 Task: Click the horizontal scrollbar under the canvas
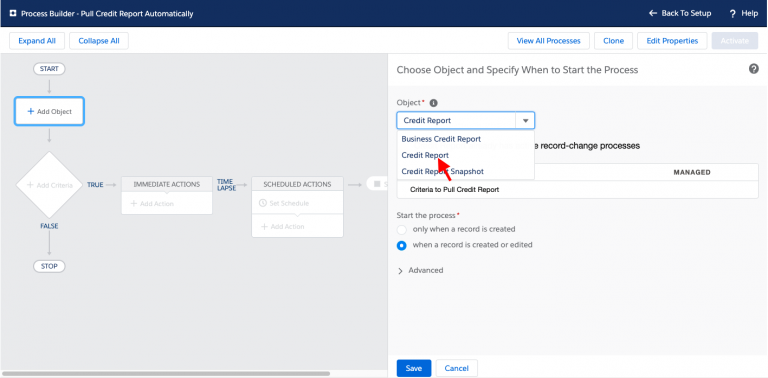pos(166,374)
